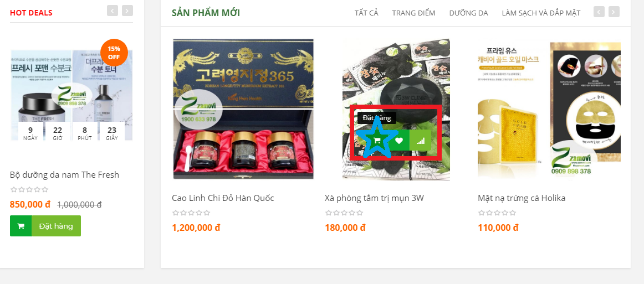Go to next new products slide

coord(614,12)
